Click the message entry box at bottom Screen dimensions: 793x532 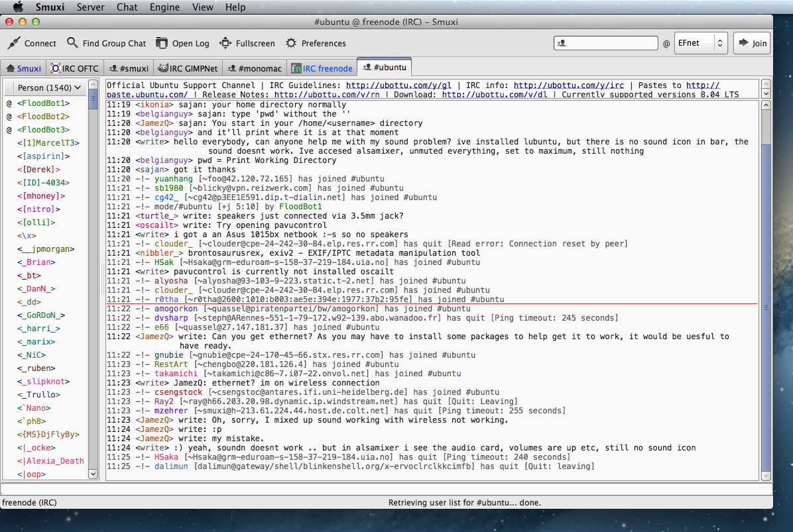click(x=386, y=489)
